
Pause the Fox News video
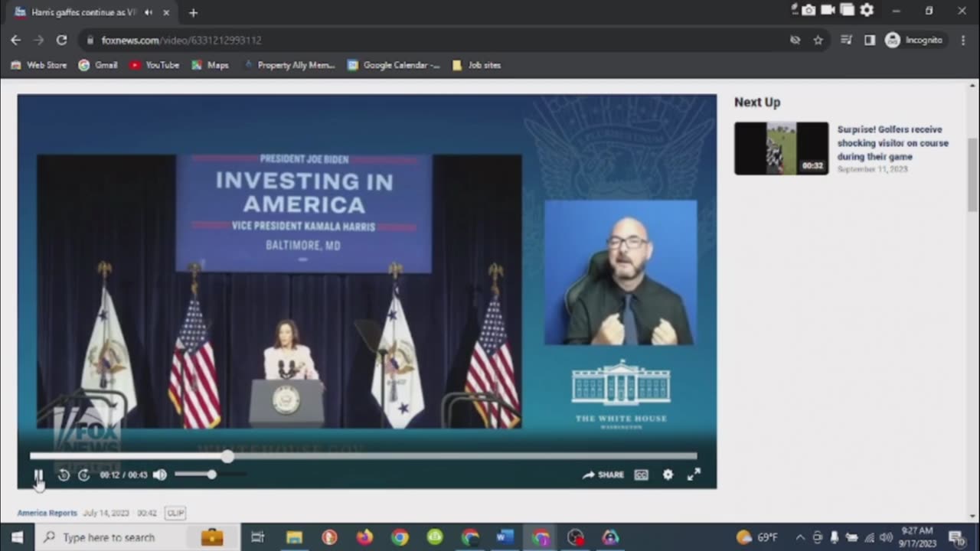tap(38, 475)
